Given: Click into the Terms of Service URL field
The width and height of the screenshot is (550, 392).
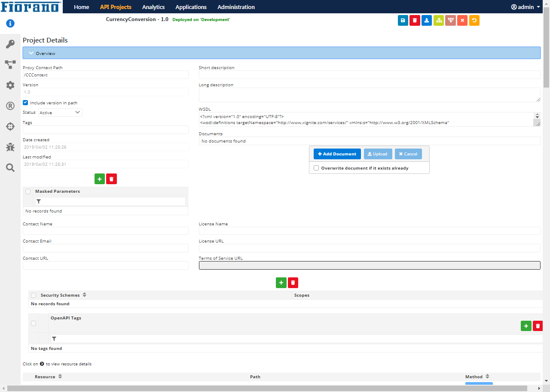Looking at the screenshot, I should click(370, 265).
